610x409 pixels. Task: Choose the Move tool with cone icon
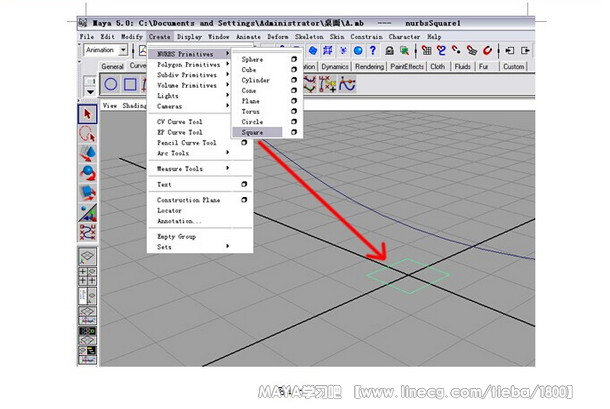(x=88, y=153)
